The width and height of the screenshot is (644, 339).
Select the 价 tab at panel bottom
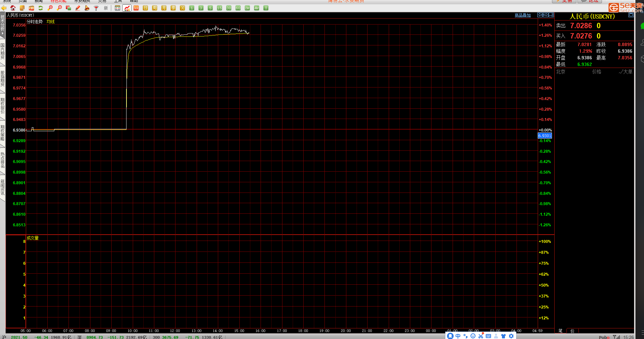(572, 331)
